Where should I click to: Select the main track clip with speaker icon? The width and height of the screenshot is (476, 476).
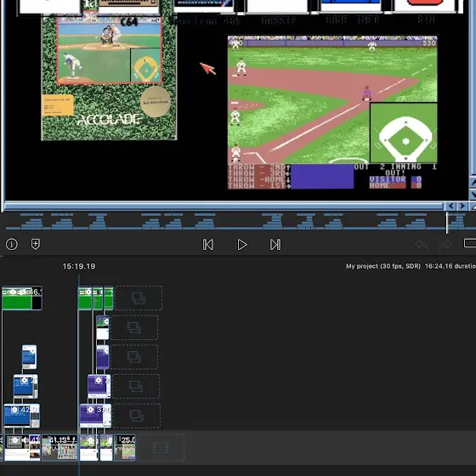[x=22, y=447]
